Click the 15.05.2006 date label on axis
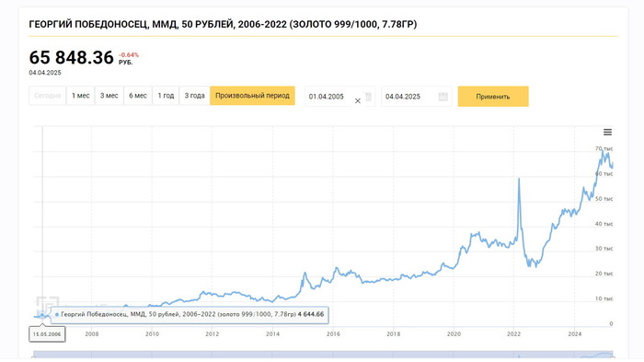The image size is (644, 362). pyautogui.click(x=47, y=334)
